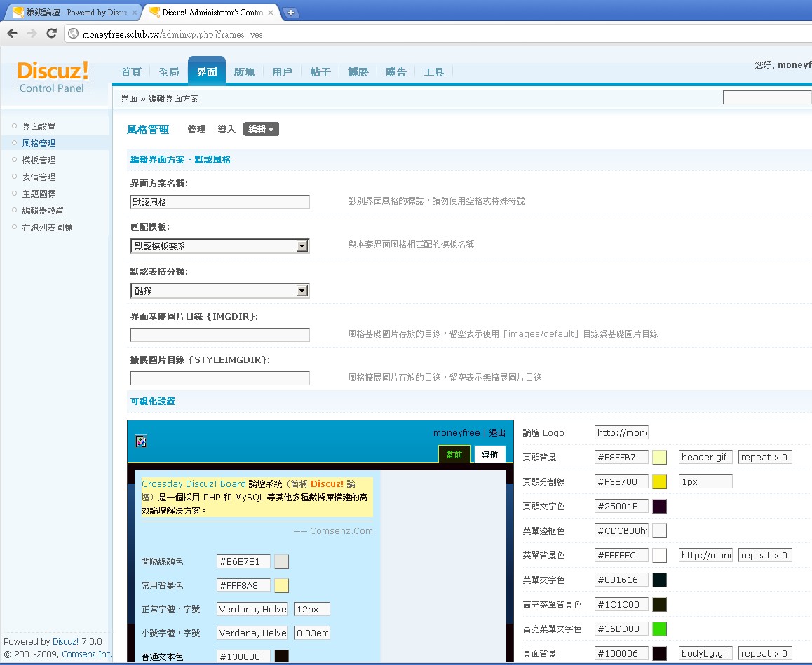Open 在線列表圖標 in sidebar
812x665 pixels.
point(47,227)
